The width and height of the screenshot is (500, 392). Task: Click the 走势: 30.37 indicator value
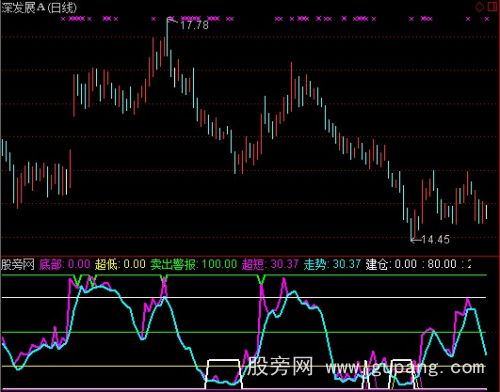point(332,265)
